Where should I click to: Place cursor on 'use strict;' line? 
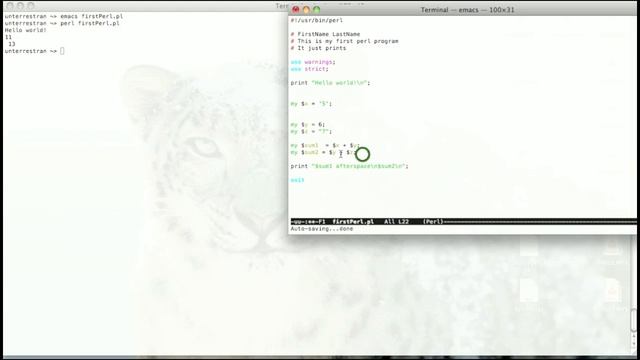click(x=309, y=69)
